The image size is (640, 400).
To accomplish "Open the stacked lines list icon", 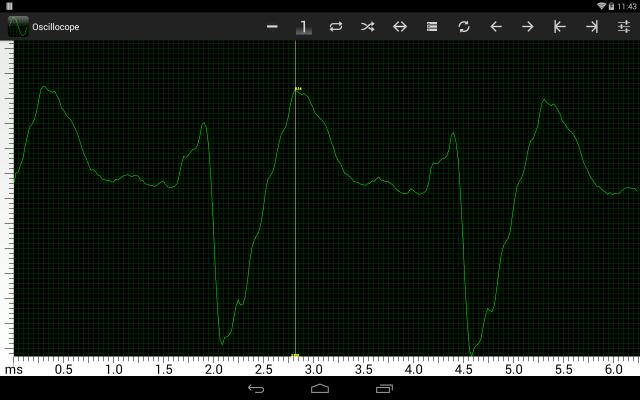I will [432, 27].
